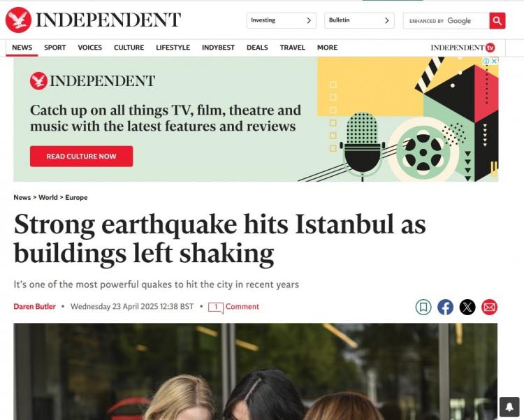Click the article's main photo
Screen dimensions: 524x420
[255, 371]
